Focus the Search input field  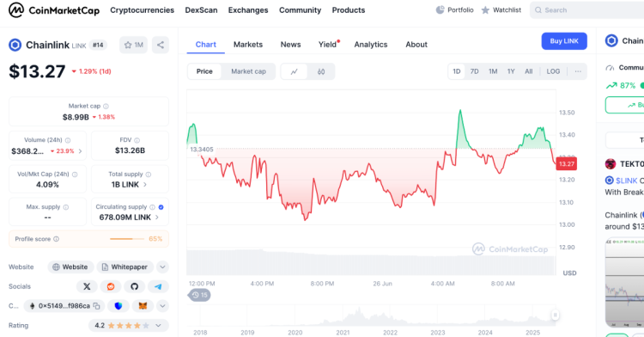pos(587,10)
